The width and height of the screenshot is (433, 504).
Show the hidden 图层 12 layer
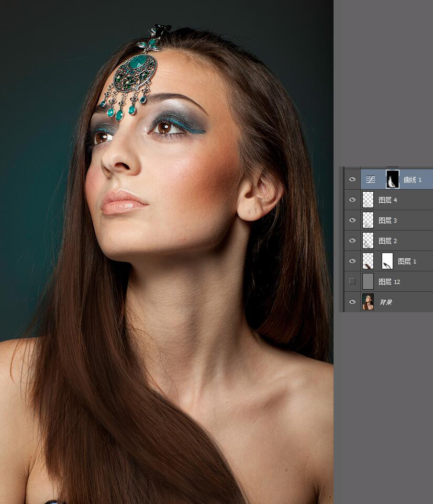[352, 281]
